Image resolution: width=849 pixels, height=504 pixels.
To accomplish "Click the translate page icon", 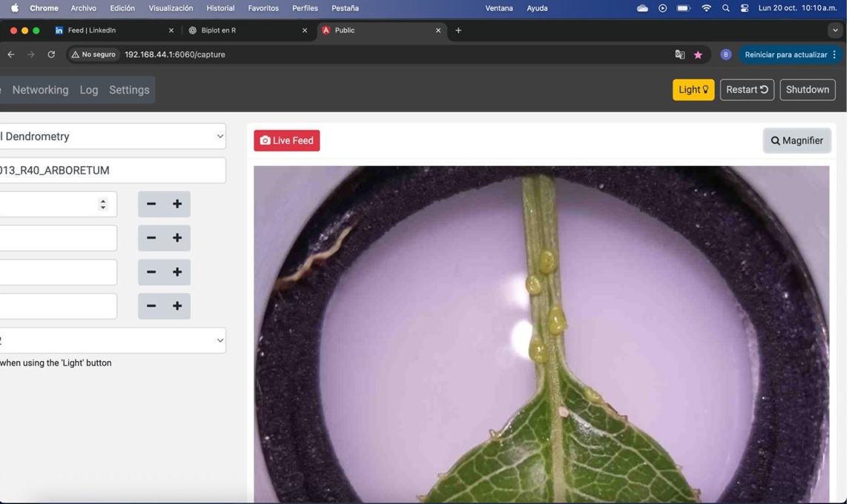I will (680, 54).
